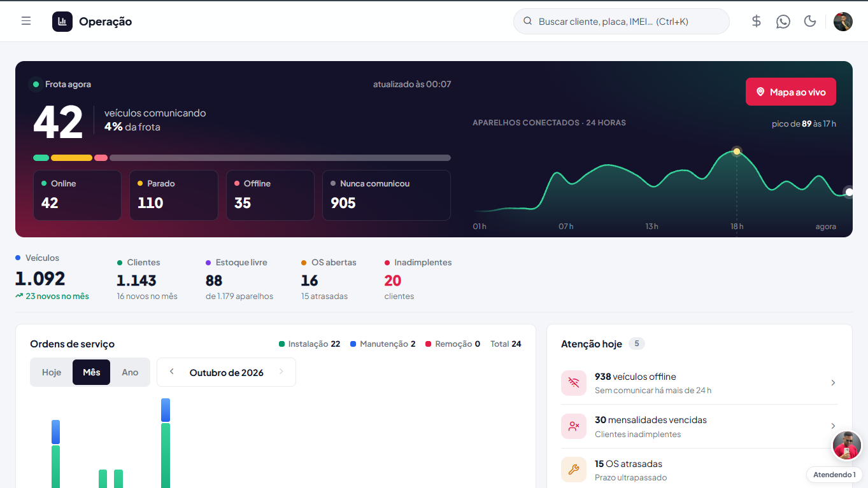Toggle Manutenção legend in chart
This screenshot has width=868, height=488.
(x=383, y=344)
